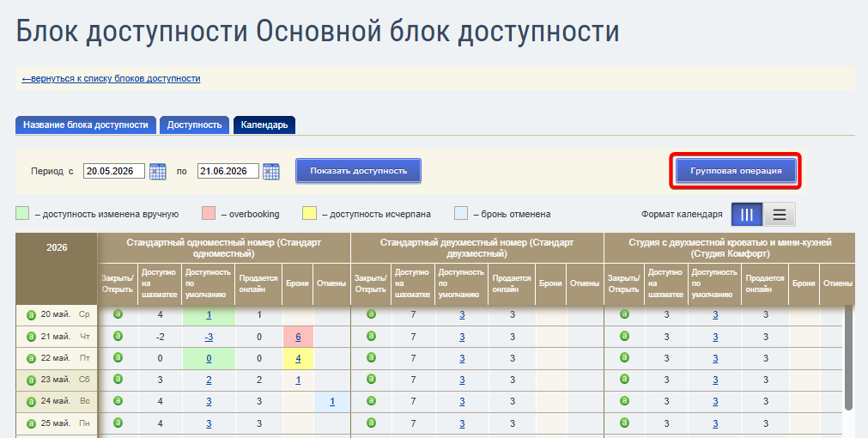Click the green status icon beside date 23 май
868x438 pixels.
click(32, 380)
